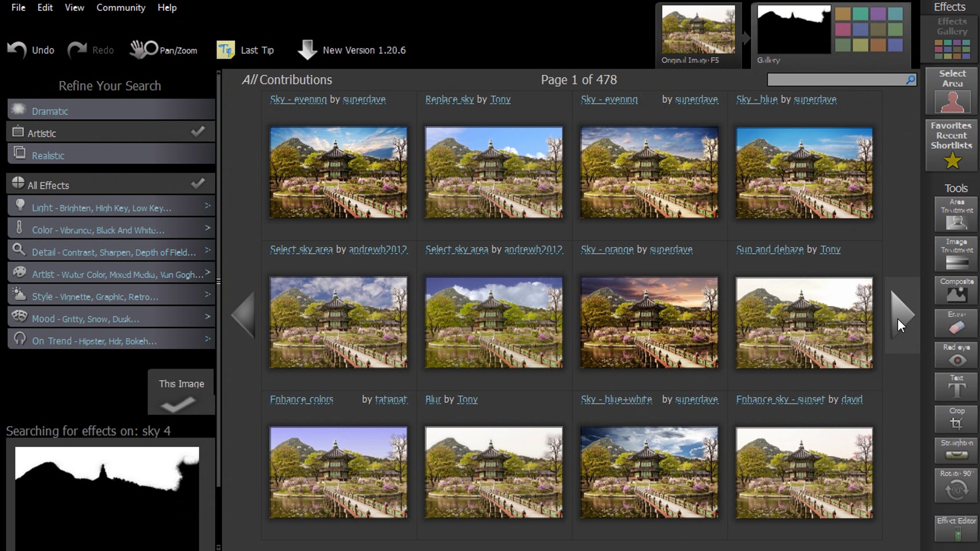This screenshot has width=980, height=551.
Task: Open the Last Tip icon
Action: [225, 50]
